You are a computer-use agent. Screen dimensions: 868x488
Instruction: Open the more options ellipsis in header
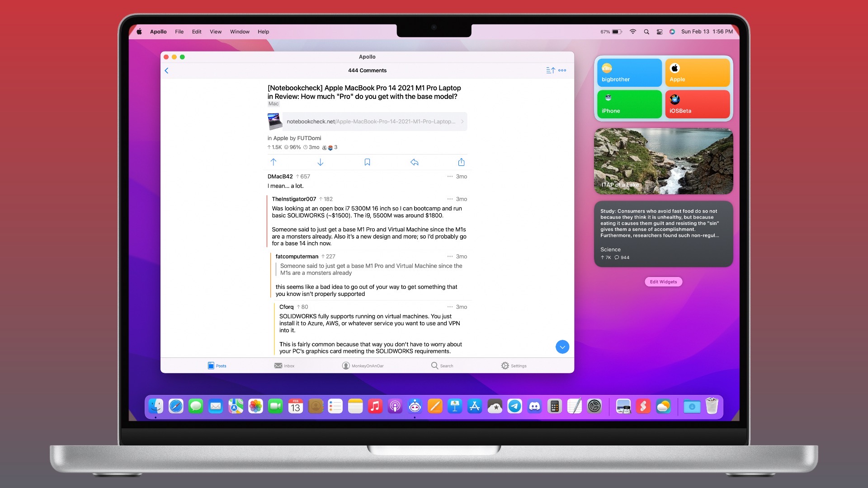562,70
